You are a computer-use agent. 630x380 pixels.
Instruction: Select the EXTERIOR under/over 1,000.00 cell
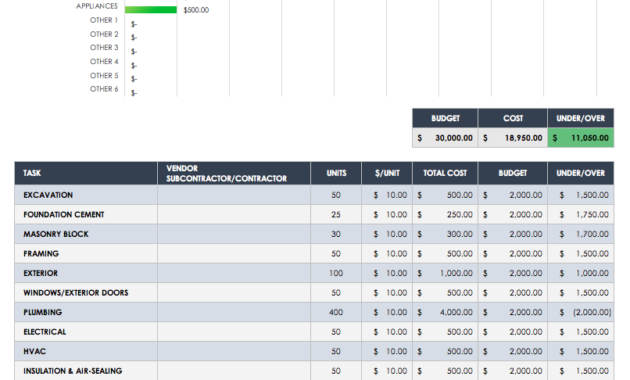click(581, 273)
